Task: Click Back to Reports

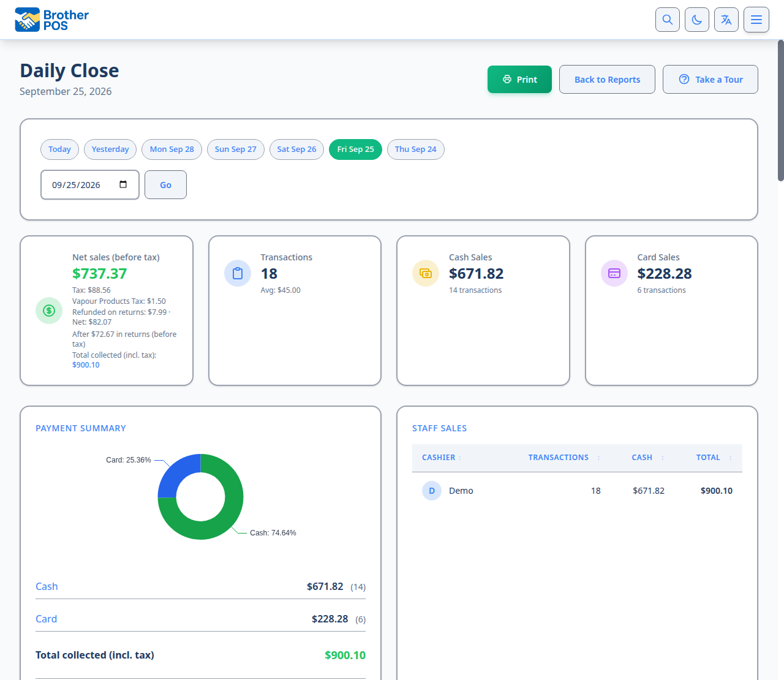Action: click(607, 80)
